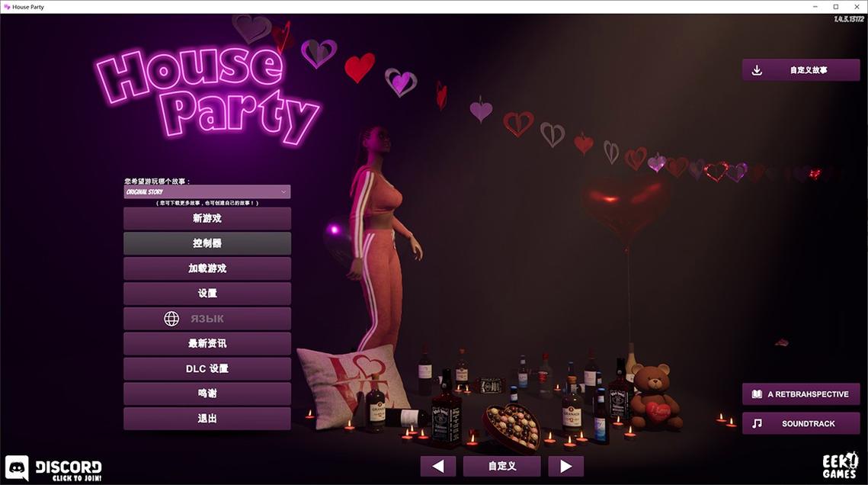Viewport: 868px width, 485px height.
Task: View the 鸣谢 credits
Action: (207, 393)
